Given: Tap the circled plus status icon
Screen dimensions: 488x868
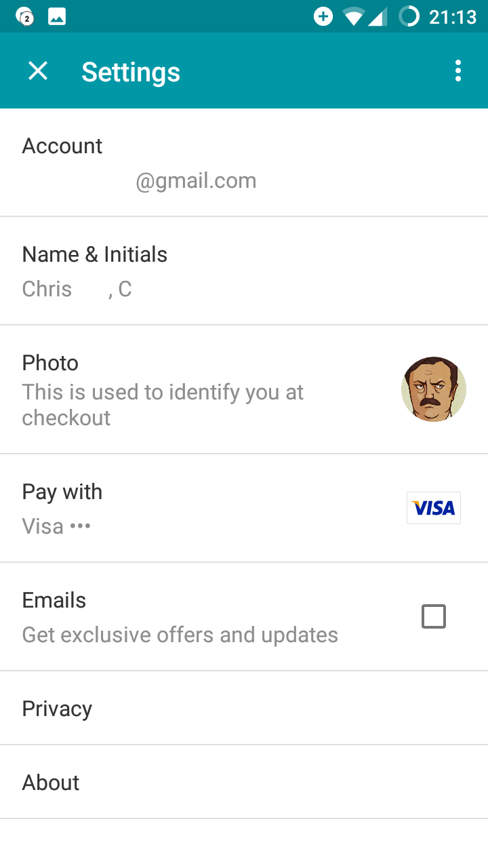Looking at the screenshot, I should pos(323,16).
